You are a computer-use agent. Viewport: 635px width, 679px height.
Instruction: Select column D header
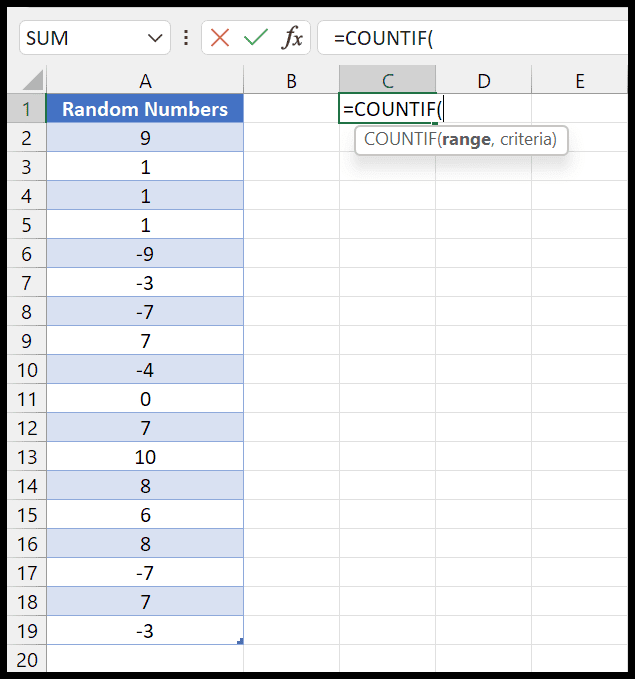pyautogui.click(x=484, y=81)
